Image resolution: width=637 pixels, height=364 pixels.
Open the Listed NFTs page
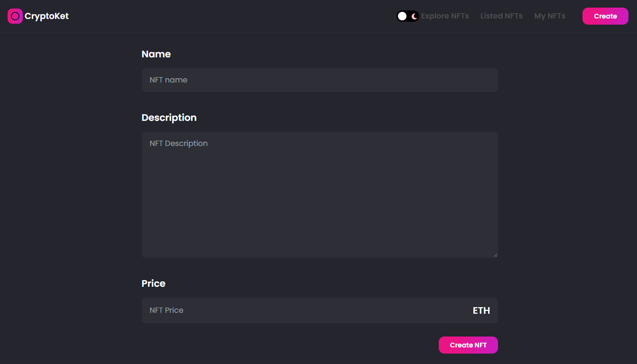point(501,16)
